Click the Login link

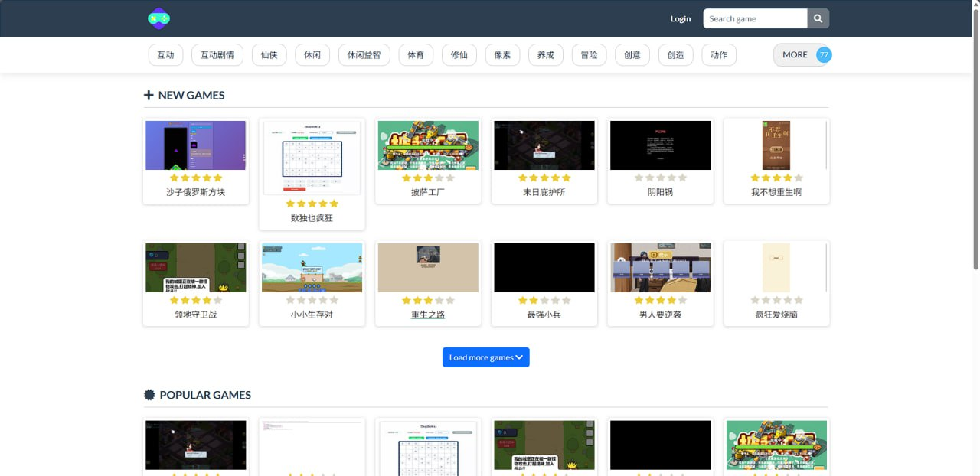[680, 18]
